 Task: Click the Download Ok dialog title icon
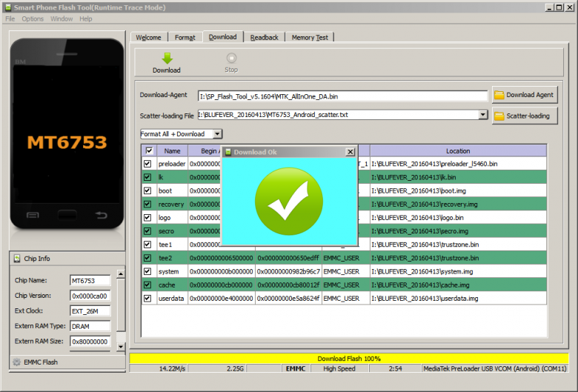pos(228,152)
